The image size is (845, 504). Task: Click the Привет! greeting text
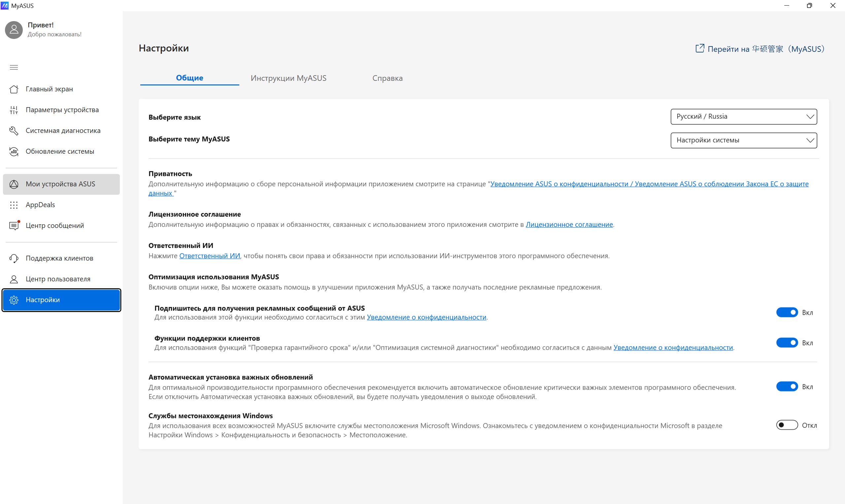41,25
